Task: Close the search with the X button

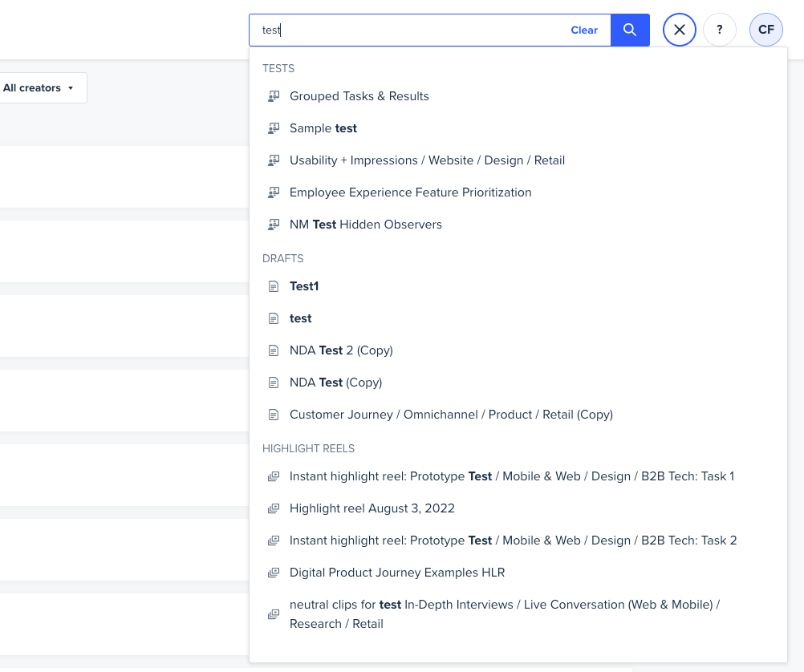Action: (x=680, y=30)
